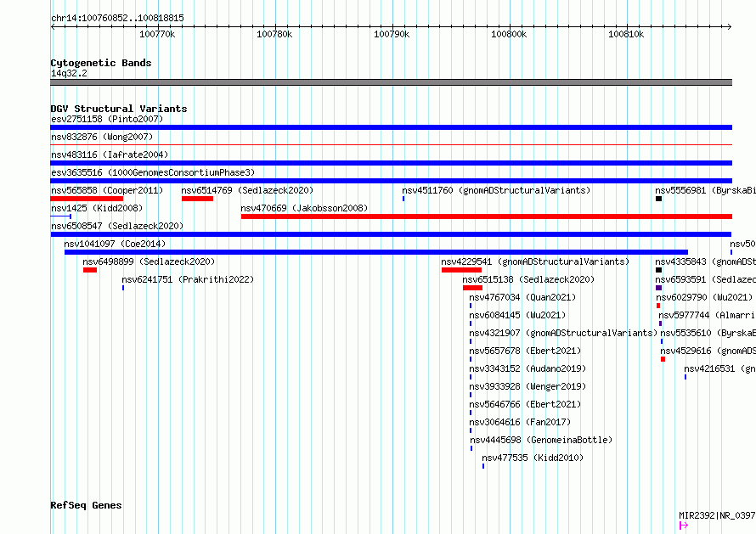
Task: Select red bar under nsv6515138
Action: point(472,288)
